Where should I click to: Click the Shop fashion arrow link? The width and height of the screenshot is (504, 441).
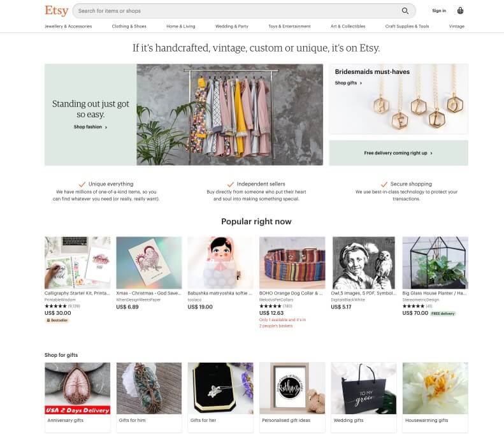pos(90,127)
